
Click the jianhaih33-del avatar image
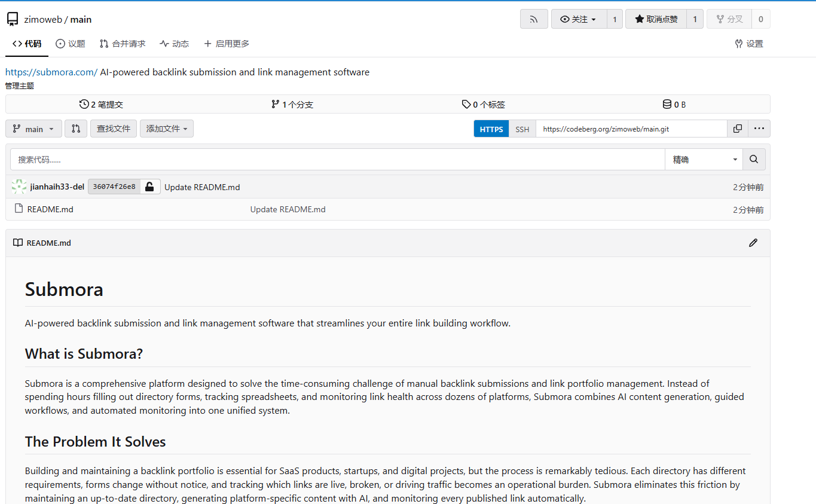coord(19,187)
